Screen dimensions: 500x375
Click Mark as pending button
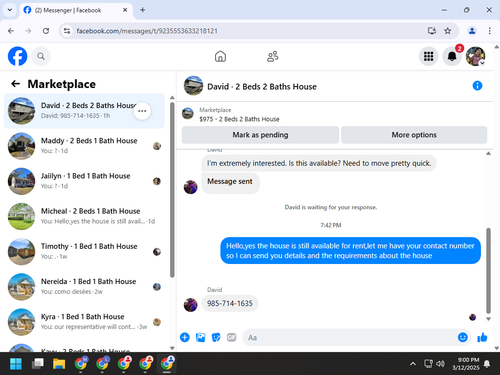point(260,135)
